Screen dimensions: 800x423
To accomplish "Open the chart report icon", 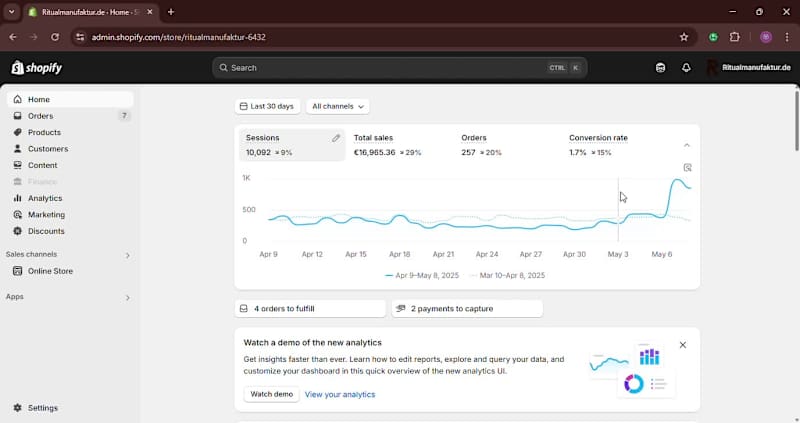I will coord(687,168).
